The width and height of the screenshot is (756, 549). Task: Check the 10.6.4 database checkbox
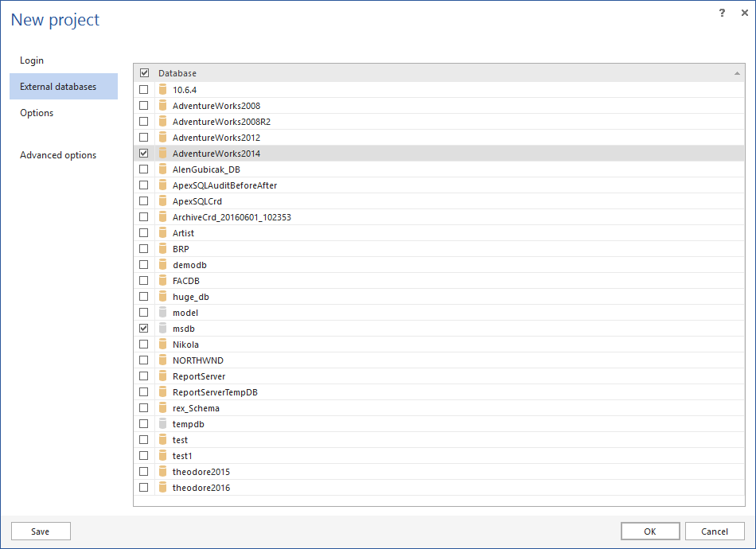click(x=144, y=90)
